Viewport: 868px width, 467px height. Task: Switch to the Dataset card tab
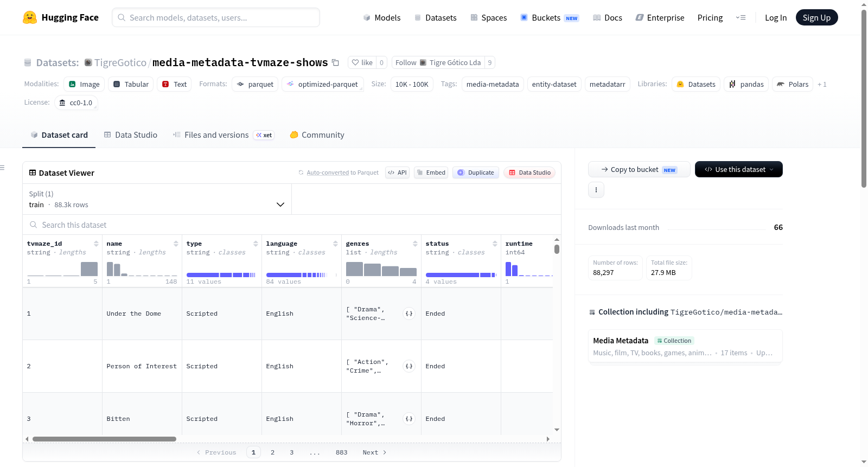point(59,135)
